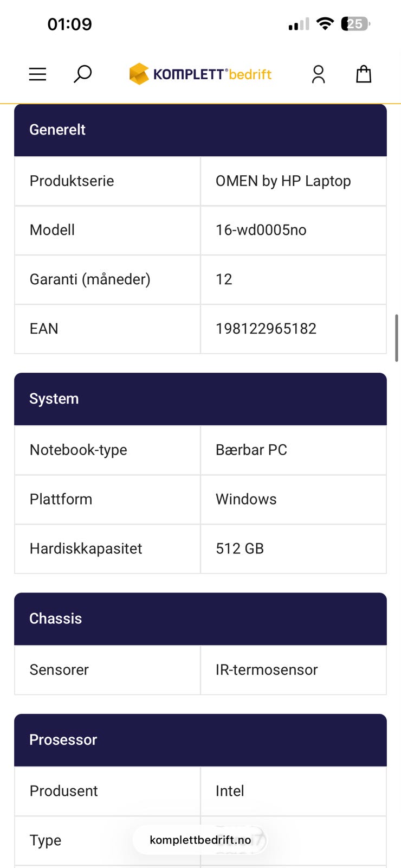Open the shopping cart icon
Image resolution: width=401 pixels, height=868 pixels.
[364, 74]
